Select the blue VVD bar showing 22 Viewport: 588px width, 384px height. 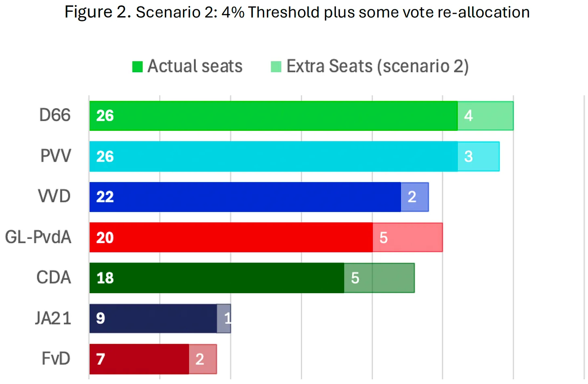pyautogui.click(x=245, y=197)
